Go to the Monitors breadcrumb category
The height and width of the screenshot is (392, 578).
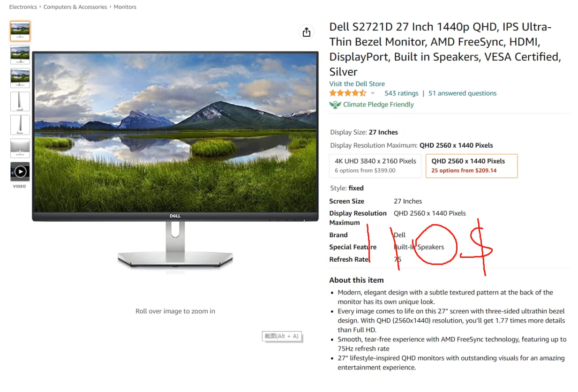[125, 7]
